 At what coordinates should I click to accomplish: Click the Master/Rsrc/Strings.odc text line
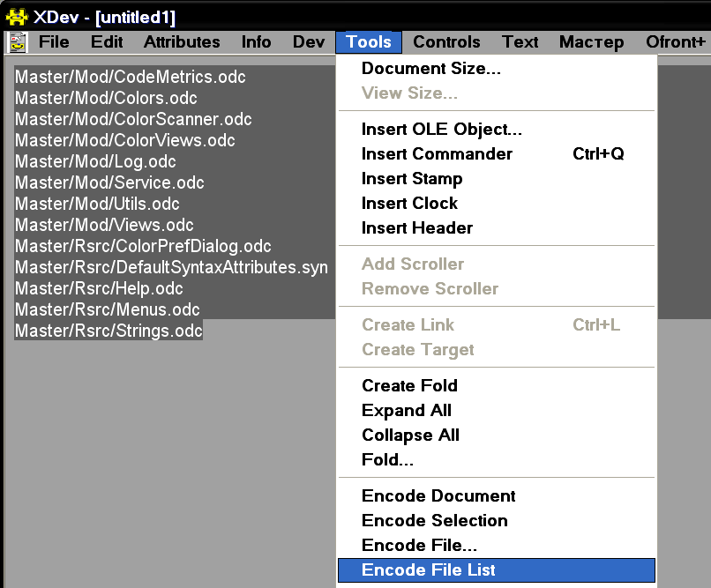pos(109,331)
